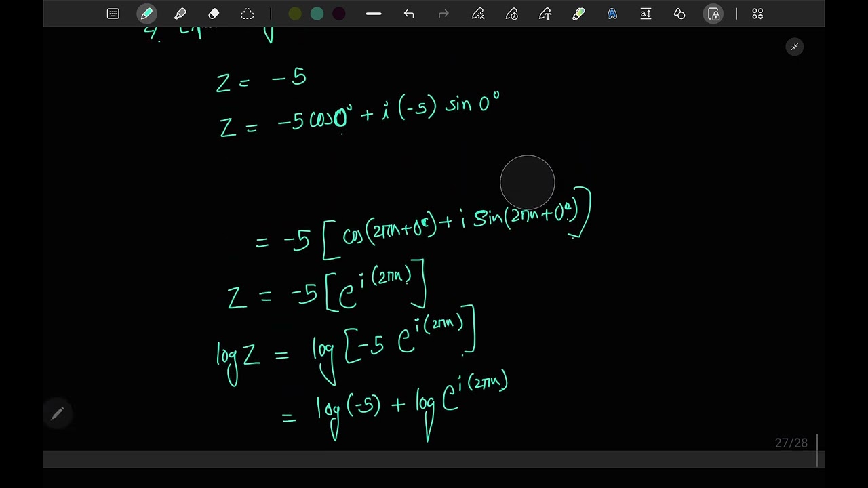
Task: Select the blue text style tool
Action: [x=612, y=14]
